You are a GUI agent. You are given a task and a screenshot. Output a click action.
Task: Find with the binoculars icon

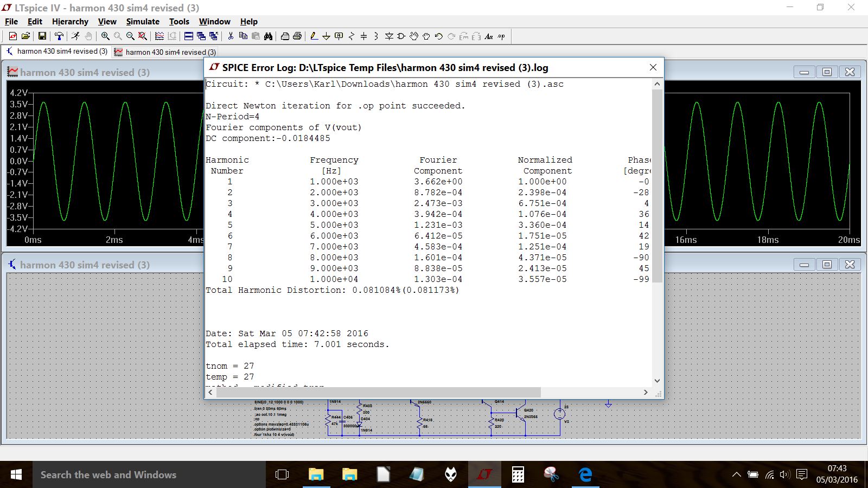point(268,36)
